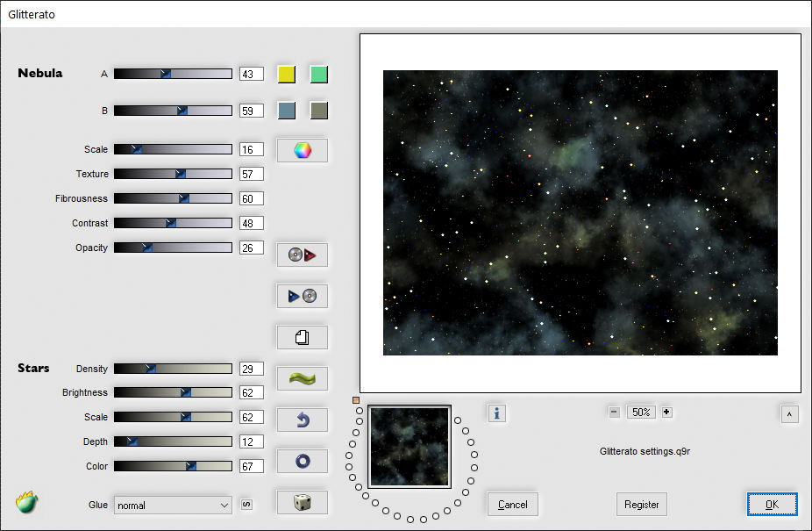This screenshot has height=531, width=812.
Task: Pick the olive-gray Nebula B color swatch
Action: click(x=319, y=111)
